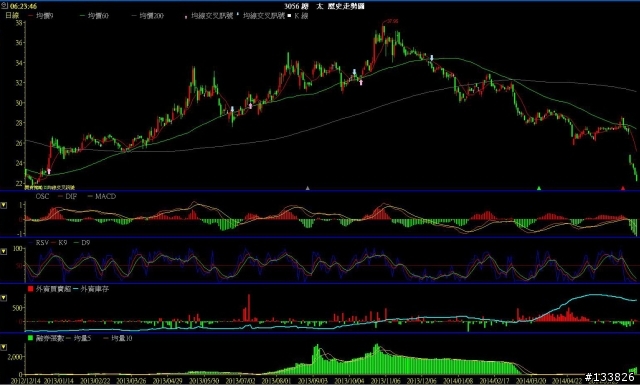Click the red triangle marker on timeline
640x385 pixels.
point(623,188)
